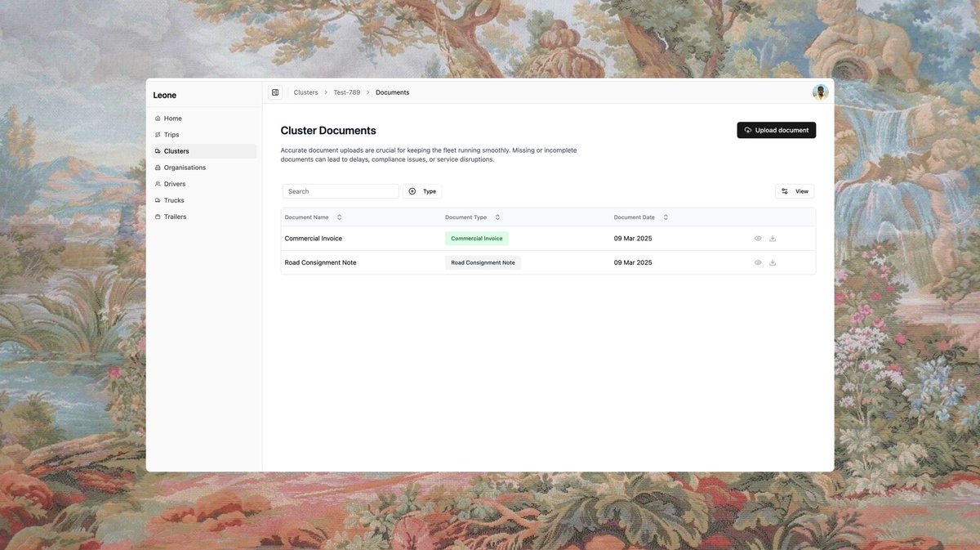The width and height of the screenshot is (980, 550).
Task: Open Drivers in the sidebar
Action: coord(204,184)
